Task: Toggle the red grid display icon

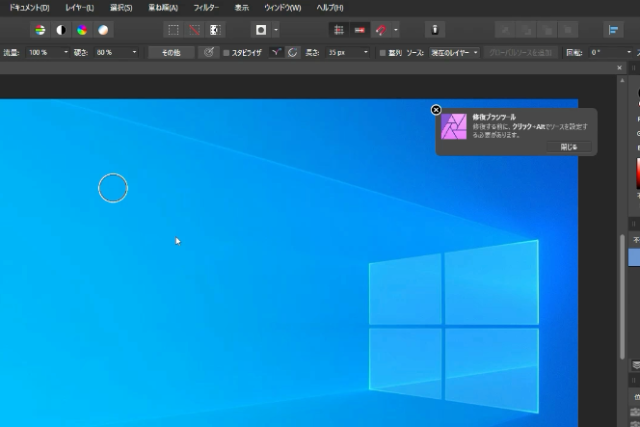Action: 339,30
